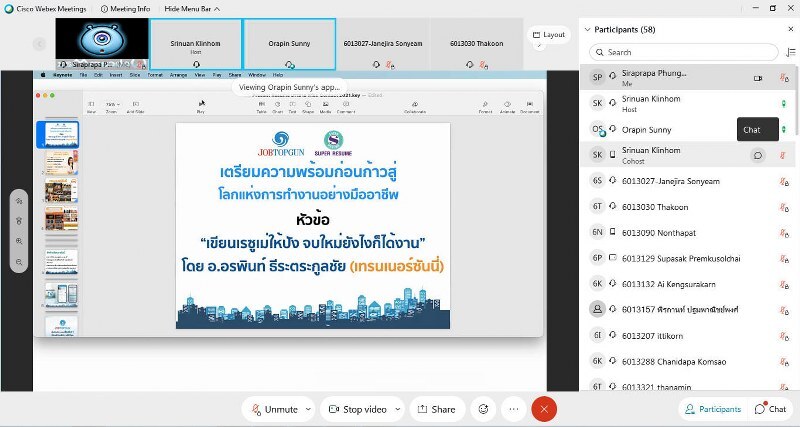Click the Unmute microphone button
The height and width of the screenshot is (427, 800).
click(274, 409)
